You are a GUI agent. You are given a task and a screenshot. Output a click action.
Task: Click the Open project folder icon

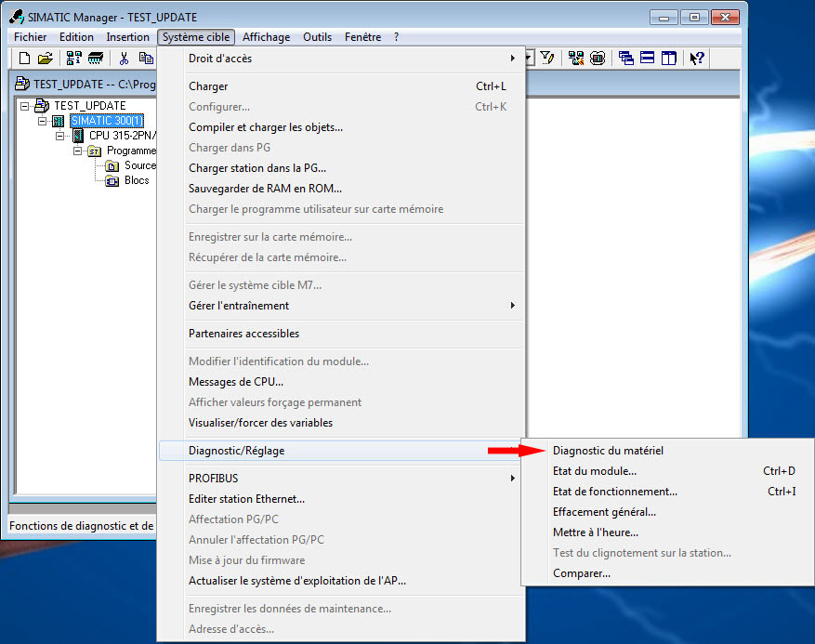(45, 59)
